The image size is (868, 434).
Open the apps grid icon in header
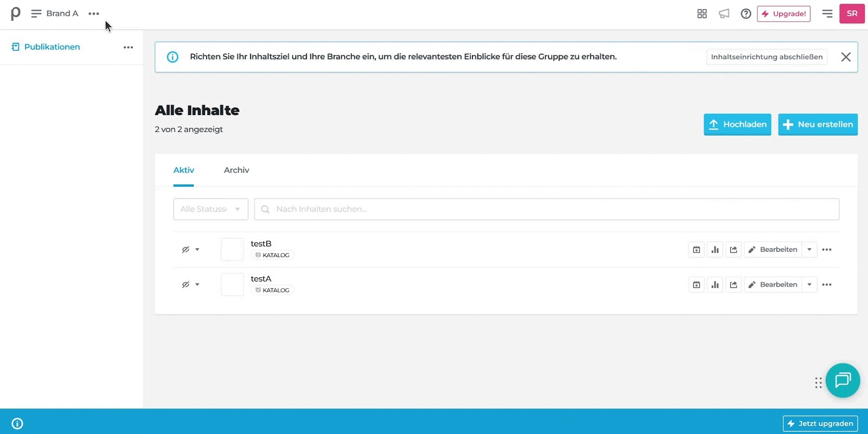tap(702, 14)
